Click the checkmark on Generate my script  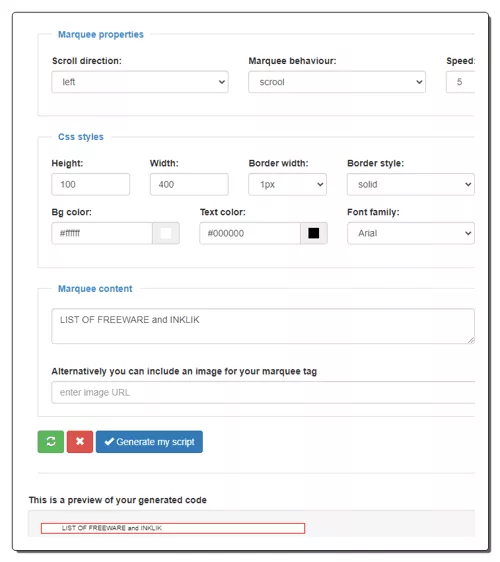click(x=109, y=442)
